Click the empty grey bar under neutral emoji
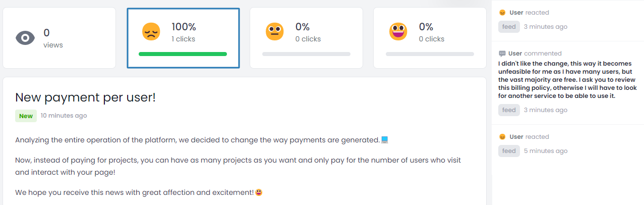Viewport: 644px width, 205px height. click(x=306, y=54)
